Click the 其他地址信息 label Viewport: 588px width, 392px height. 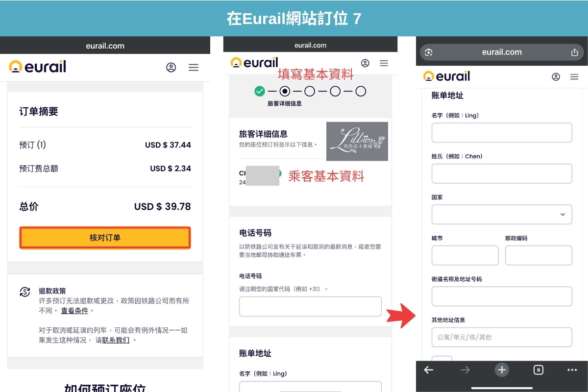click(448, 320)
